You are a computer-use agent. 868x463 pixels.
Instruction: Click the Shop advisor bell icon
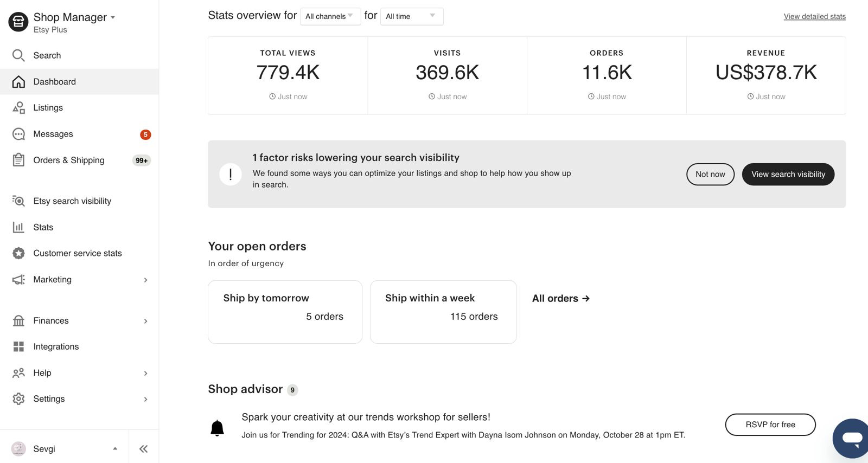[217, 428]
